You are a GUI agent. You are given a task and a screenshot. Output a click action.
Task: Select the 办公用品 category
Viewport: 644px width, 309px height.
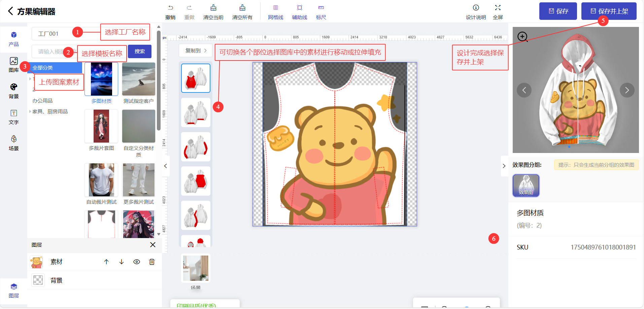click(42, 101)
